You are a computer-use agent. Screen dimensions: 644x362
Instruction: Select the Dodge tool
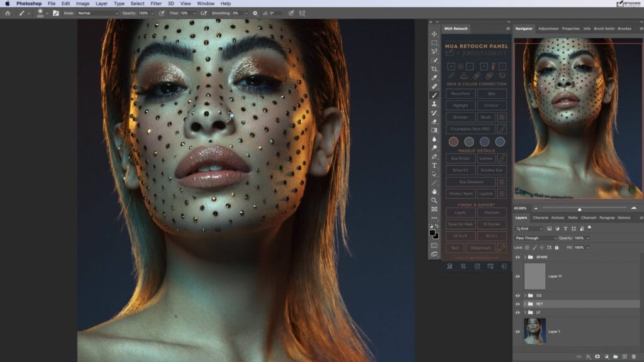(434, 148)
